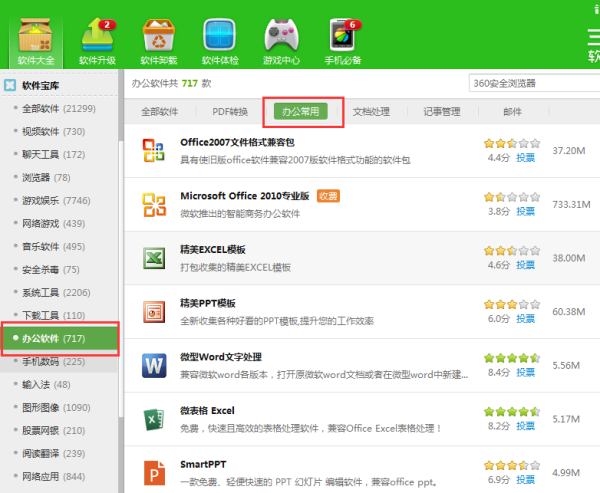Screen dimensions: 600x493
Task: Vote 投票 for 精美EXCEL模板
Action: point(525,265)
